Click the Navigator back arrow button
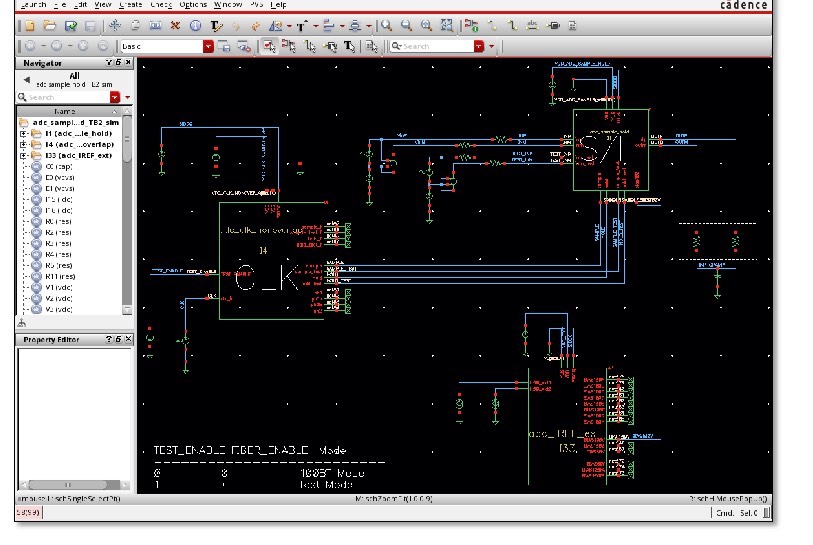Screen dimensions: 813x545 click(x=26, y=79)
